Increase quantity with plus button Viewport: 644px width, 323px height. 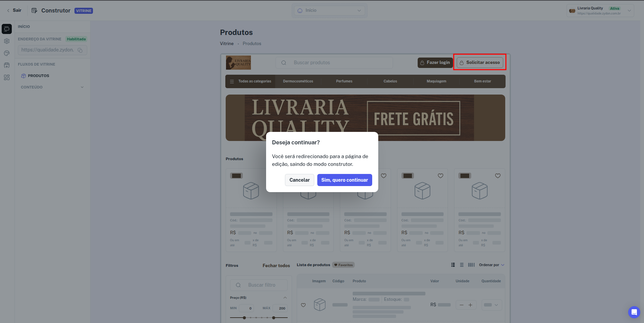[471, 305]
